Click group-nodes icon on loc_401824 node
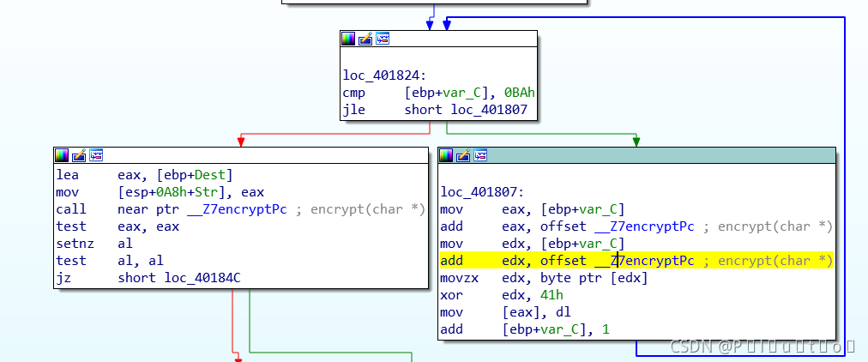868x362 pixels. point(383,39)
